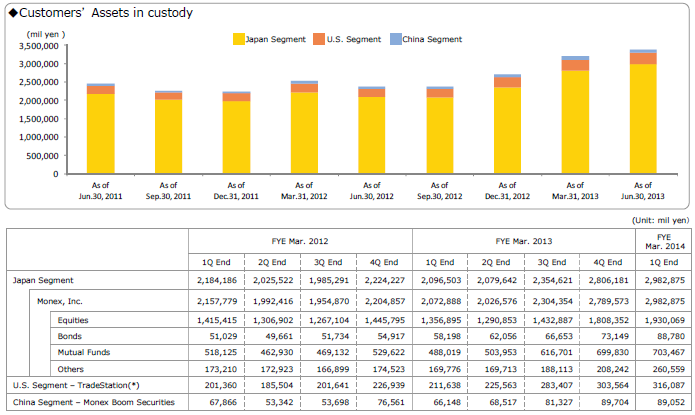This screenshot has width=695, height=415.
Task: Click the bar for Jun.30, 2011
Action: pos(101,129)
